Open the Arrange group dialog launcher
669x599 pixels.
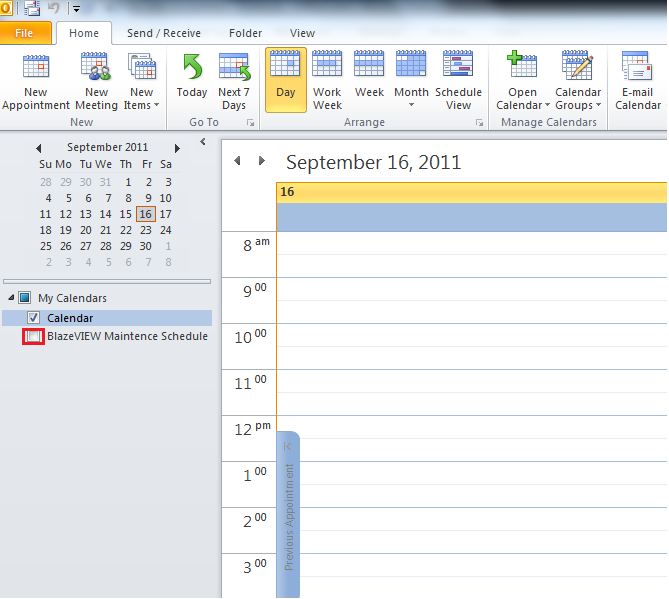point(480,123)
